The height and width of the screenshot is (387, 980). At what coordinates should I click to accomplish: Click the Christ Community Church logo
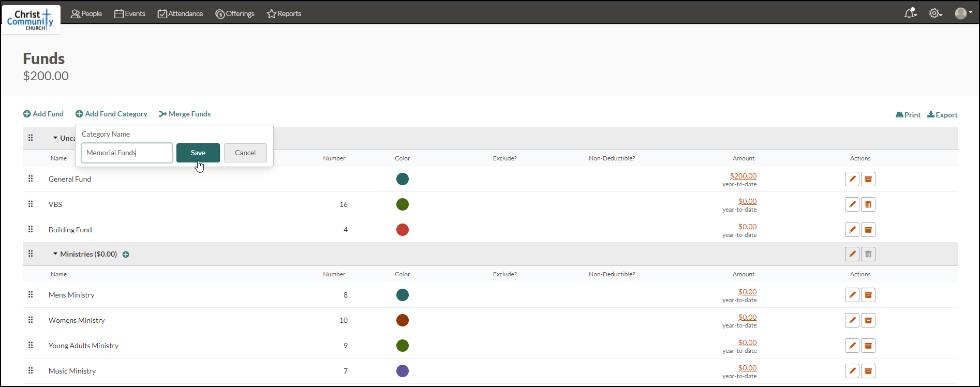point(31,20)
